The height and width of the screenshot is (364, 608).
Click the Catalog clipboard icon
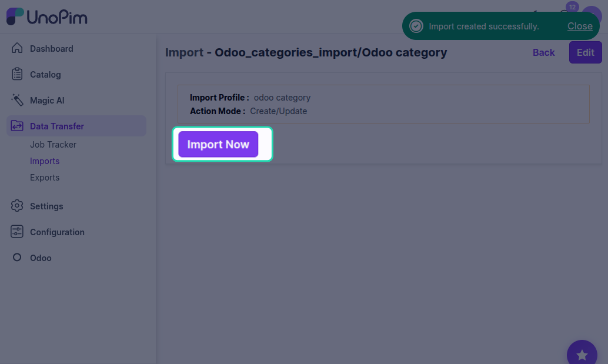(x=17, y=74)
